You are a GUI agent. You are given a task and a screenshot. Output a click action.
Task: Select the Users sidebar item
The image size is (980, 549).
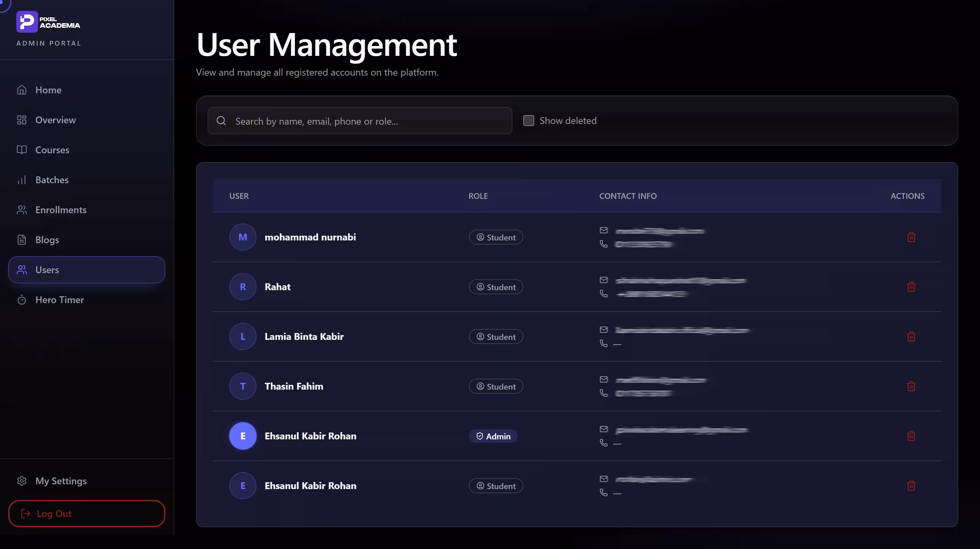coord(87,269)
